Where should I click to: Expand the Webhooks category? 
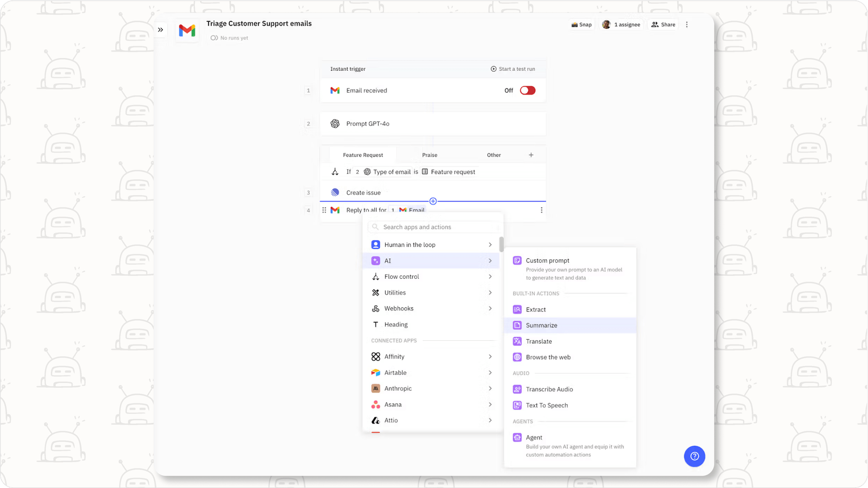click(399, 308)
